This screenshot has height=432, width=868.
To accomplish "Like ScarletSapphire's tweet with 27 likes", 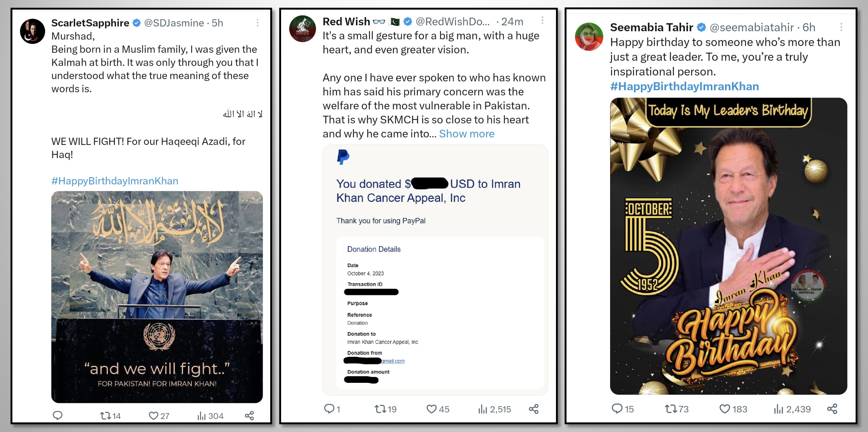I will 153,416.
